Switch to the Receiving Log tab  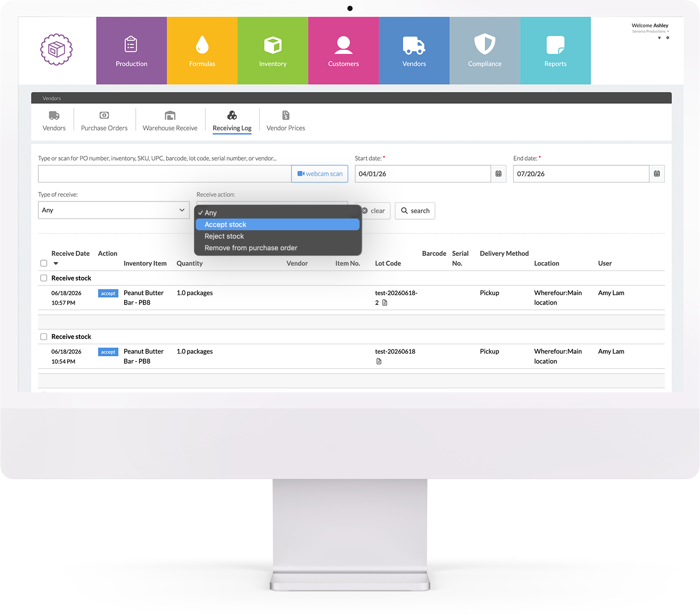[232, 121]
